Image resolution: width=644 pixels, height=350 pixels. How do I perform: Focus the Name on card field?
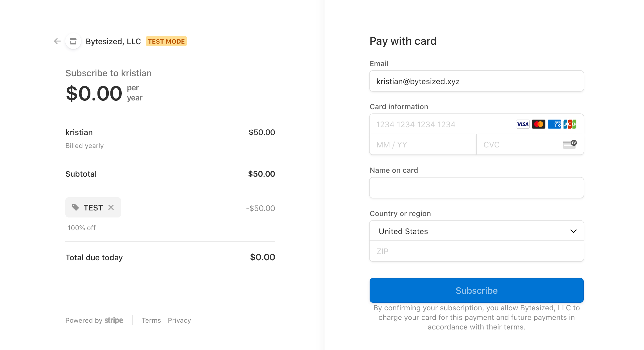click(x=477, y=188)
